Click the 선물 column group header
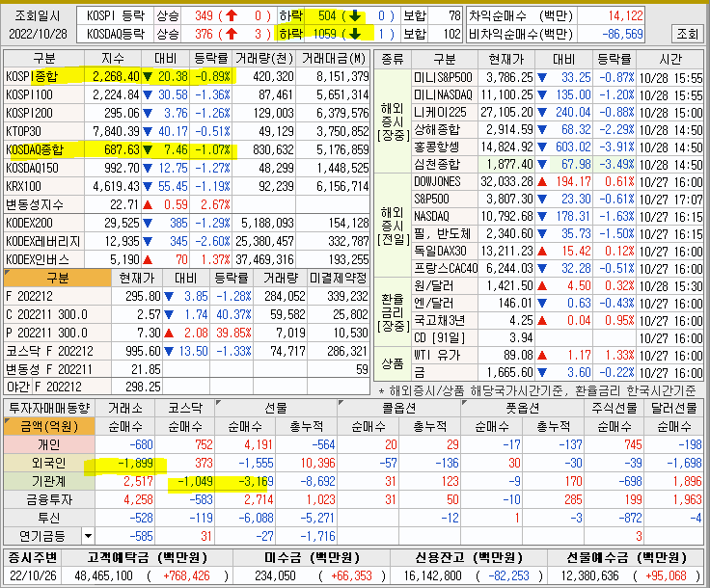710x588 pixels. tap(276, 408)
